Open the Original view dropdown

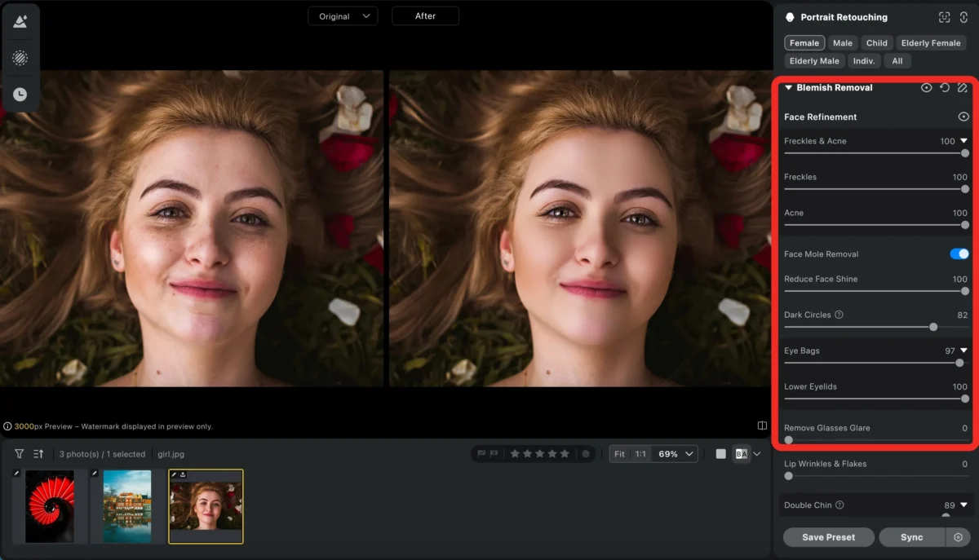(x=343, y=16)
